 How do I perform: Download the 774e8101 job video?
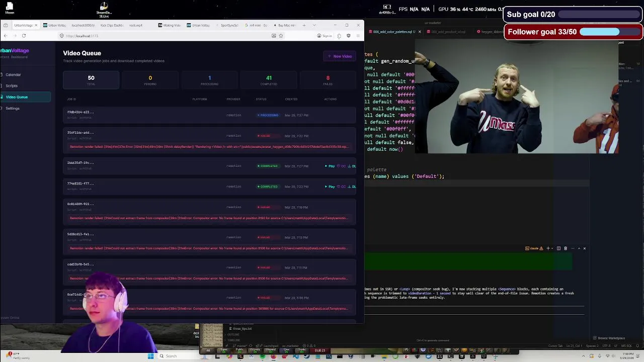point(352,187)
